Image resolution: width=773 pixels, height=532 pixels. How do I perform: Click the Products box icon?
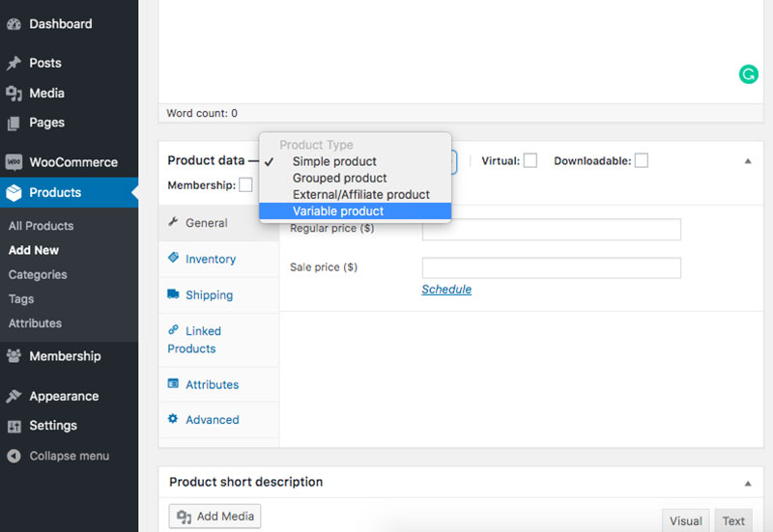tap(14, 192)
